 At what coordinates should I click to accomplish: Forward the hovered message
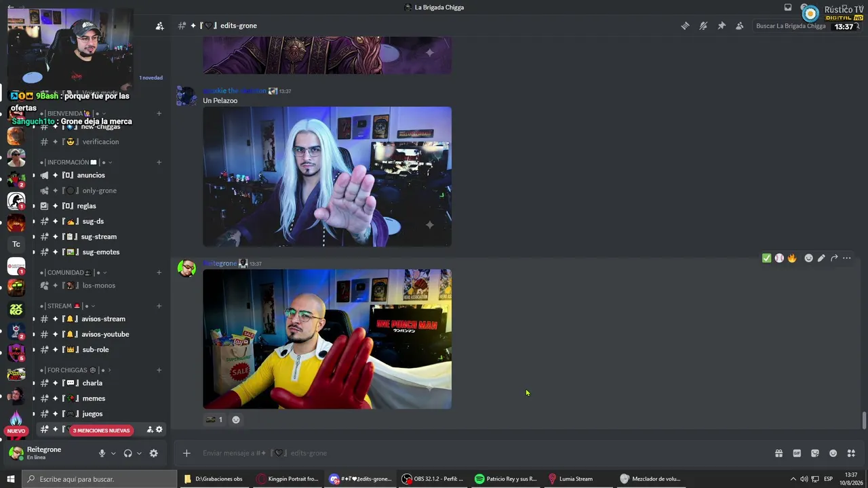coord(834,258)
